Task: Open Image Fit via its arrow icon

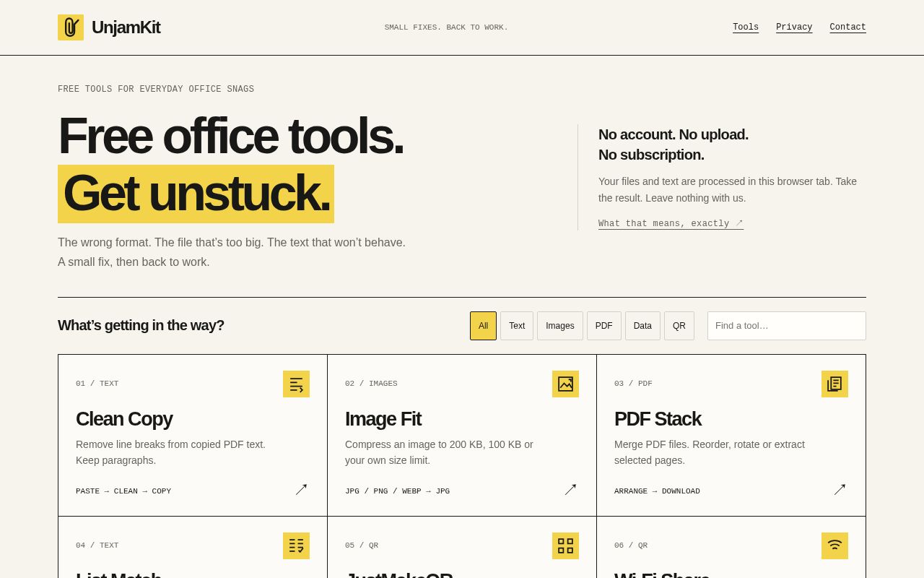Action: (x=570, y=490)
